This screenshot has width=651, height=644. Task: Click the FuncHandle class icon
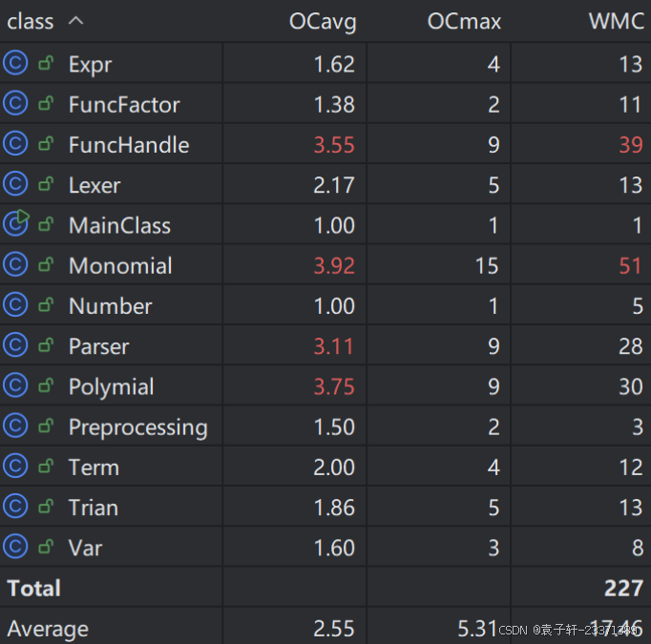click(15, 143)
